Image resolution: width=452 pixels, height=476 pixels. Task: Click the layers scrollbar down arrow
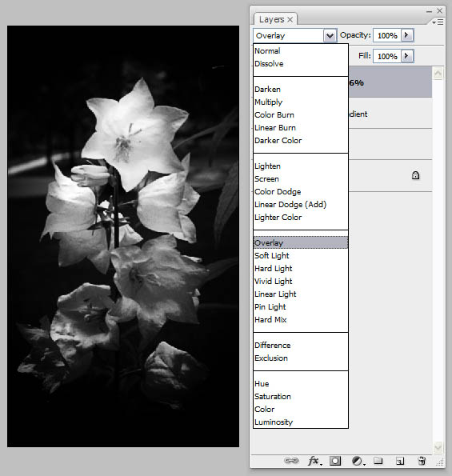click(438, 447)
